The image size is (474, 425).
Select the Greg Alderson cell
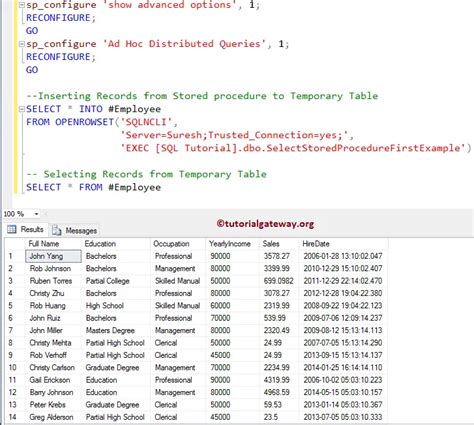(53, 417)
